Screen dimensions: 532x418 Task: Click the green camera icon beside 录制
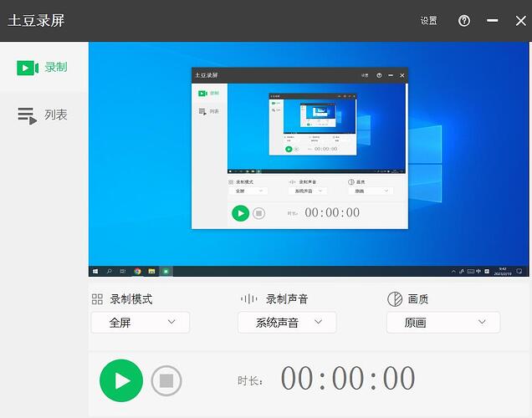[28, 68]
